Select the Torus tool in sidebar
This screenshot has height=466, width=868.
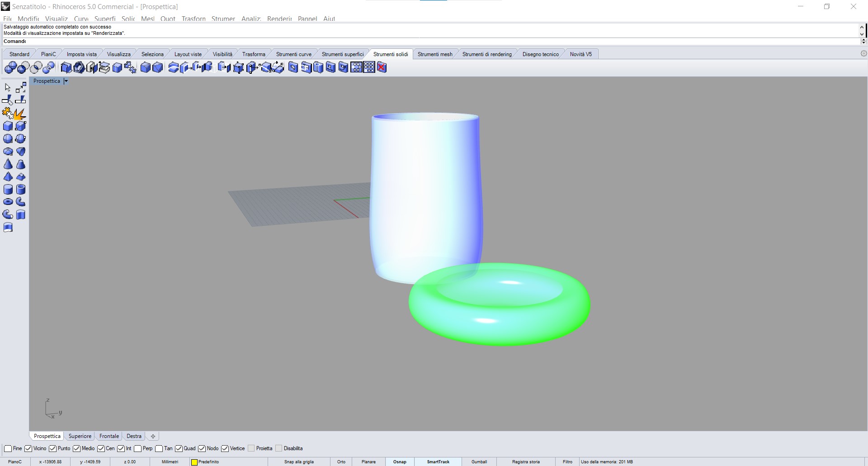point(8,202)
